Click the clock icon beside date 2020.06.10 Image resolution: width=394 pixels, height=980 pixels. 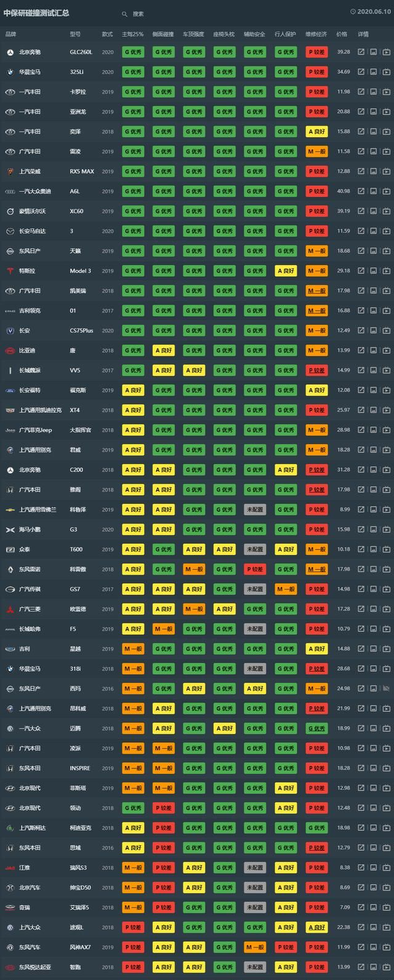tap(353, 12)
